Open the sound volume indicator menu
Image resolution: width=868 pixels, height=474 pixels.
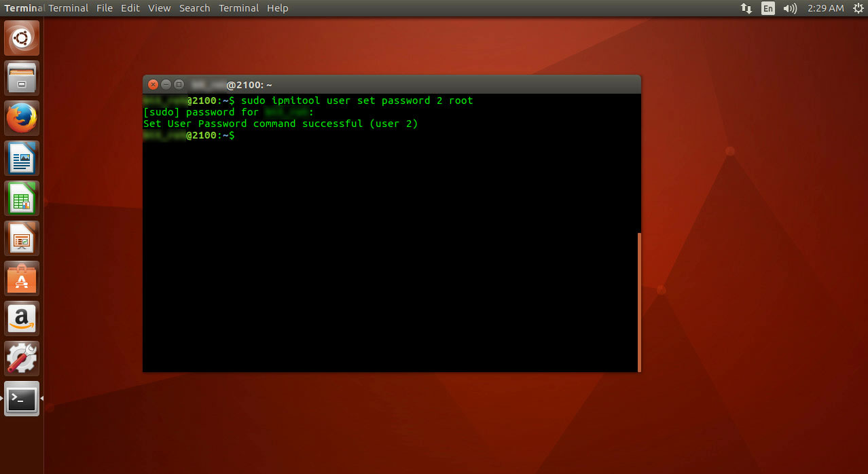coord(790,8)
